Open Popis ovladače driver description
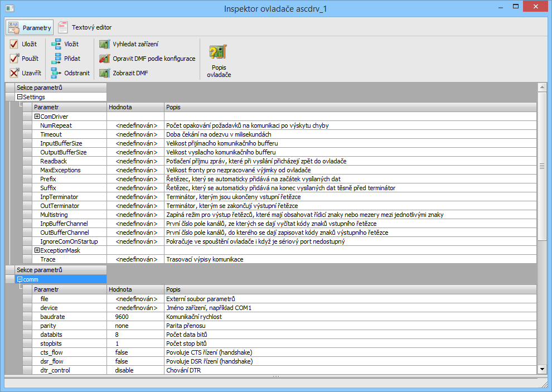 coord(218,60)
